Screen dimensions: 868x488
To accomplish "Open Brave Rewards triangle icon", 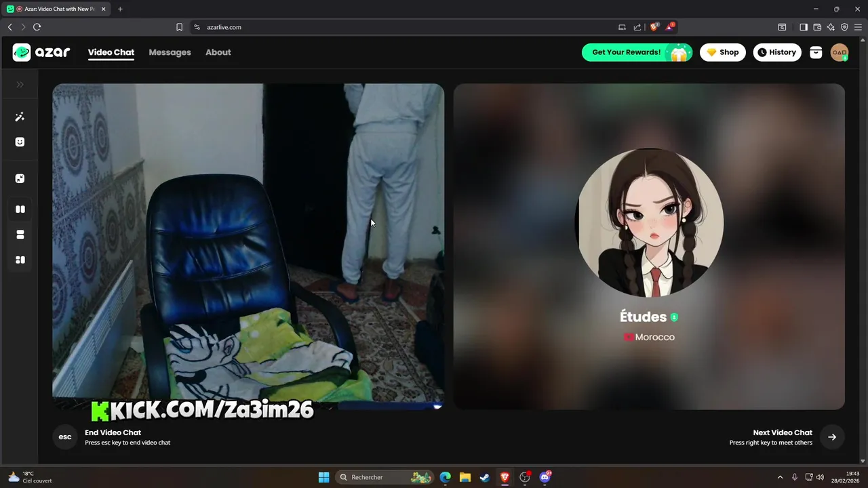I will tap(670, 27).
